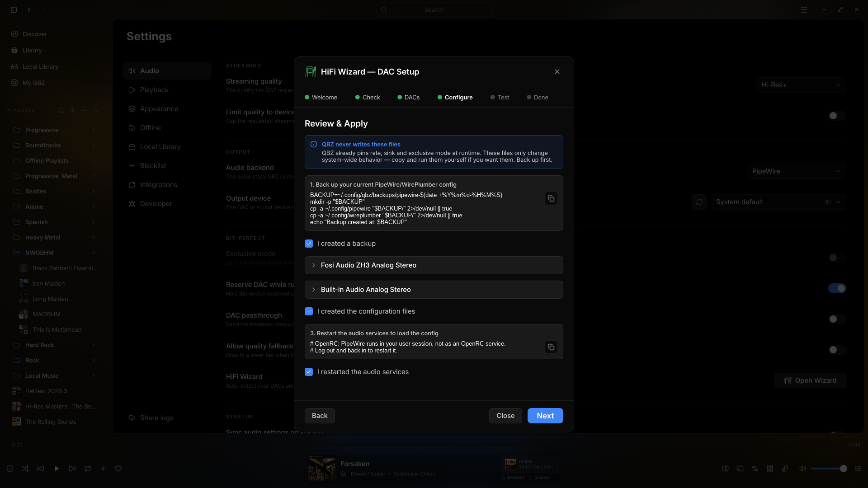Open the Audio settings section
Image resolution: width=868 pixels, height=488 pixels.
[x=167, y=71]
